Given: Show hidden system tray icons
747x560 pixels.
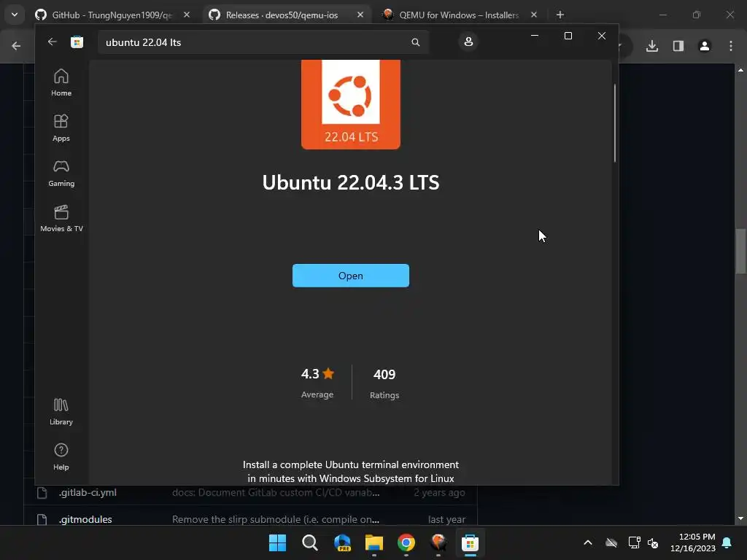Looking at the screenshot, I should pyautogui.click(x=588, y=542).
